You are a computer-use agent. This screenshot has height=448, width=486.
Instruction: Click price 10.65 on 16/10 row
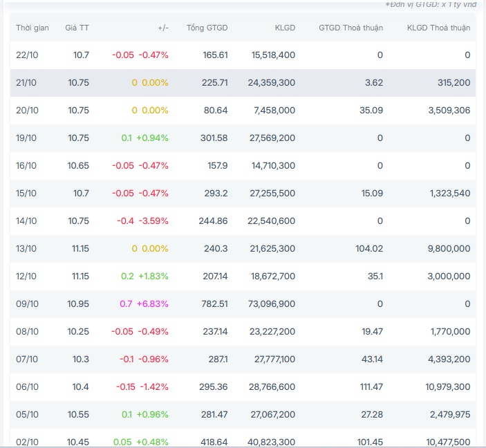pyautogui.click(x=78, y=165)
